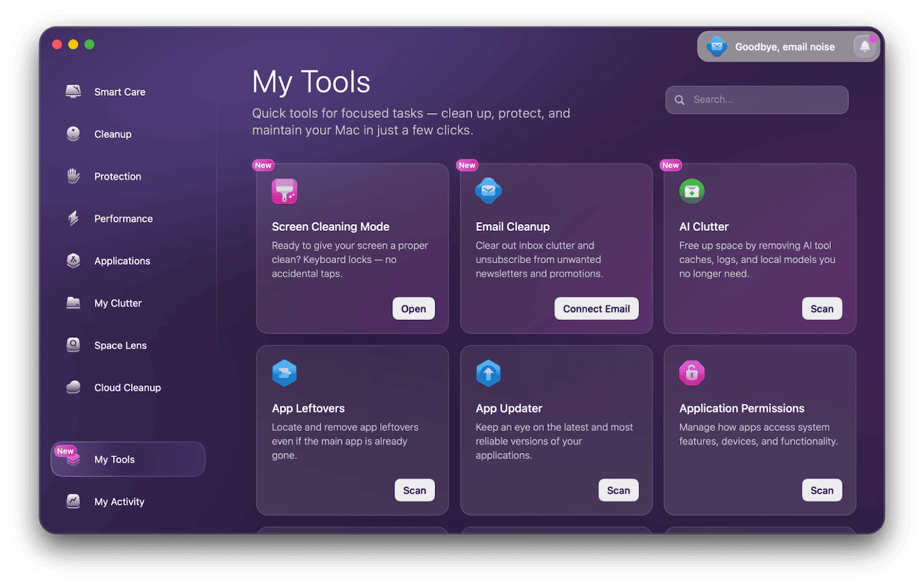Select the My Tools sidebar item
Image resolution: width=924 pixels, height=586 pixels.
point(128,459)
